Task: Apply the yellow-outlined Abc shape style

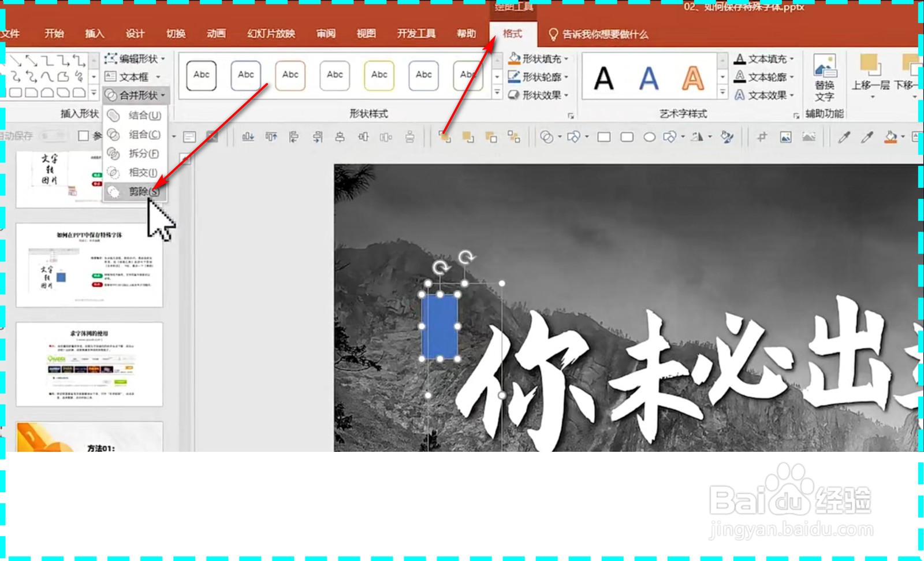Action: 379,76
